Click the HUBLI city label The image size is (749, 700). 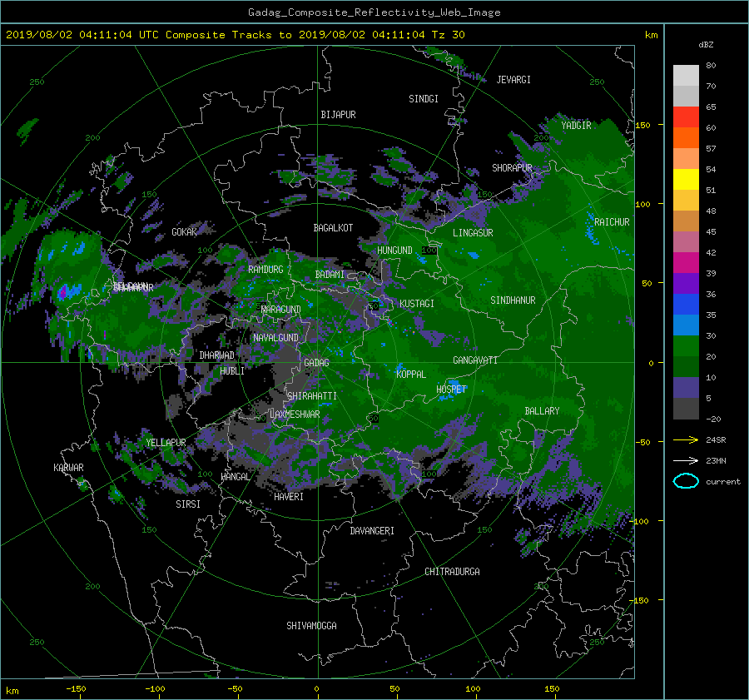(x=232, y=371)
